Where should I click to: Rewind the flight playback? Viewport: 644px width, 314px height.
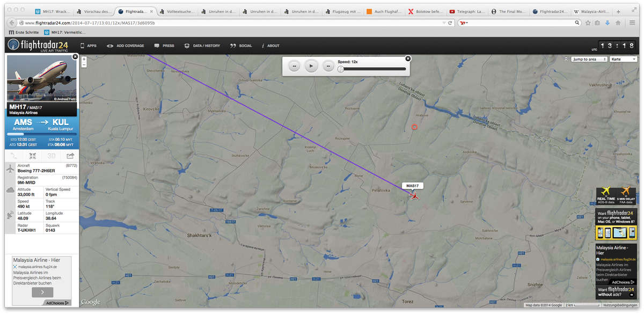[x=294, y=66]
